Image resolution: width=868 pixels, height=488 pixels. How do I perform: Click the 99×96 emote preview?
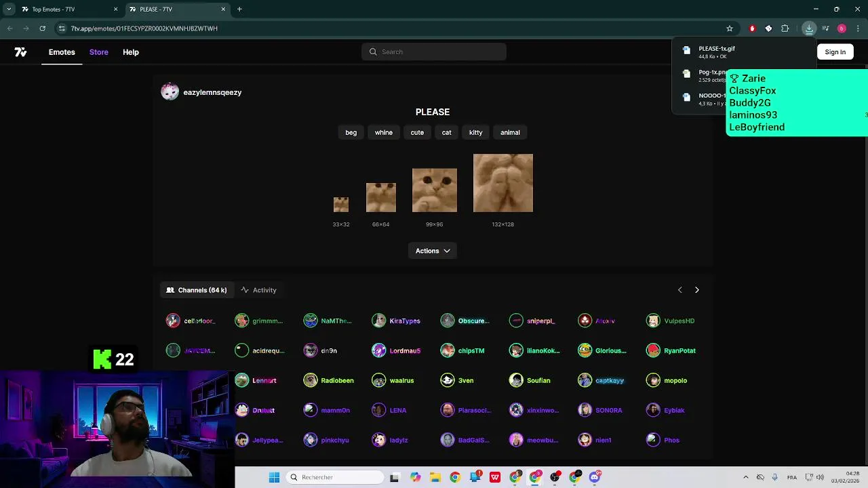pos(435,190)
